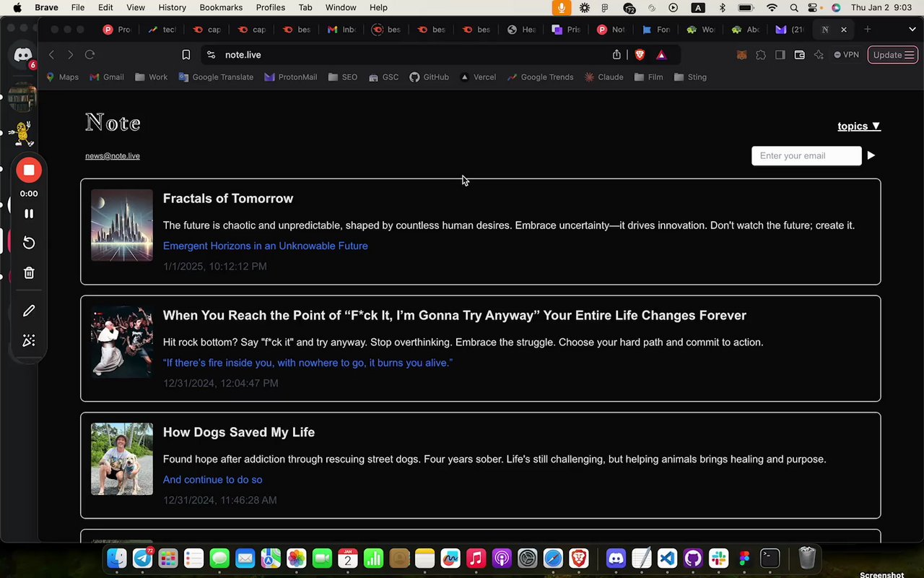Click the man with dog thumbnail
The width and height of the screenshot is (924, 578).
coord(122,459)
